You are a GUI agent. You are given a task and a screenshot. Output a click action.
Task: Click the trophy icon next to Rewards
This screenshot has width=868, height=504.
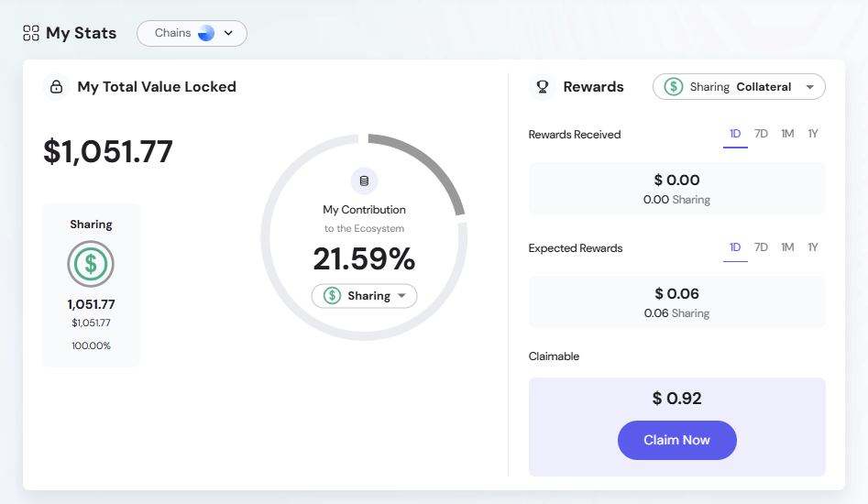543,87
